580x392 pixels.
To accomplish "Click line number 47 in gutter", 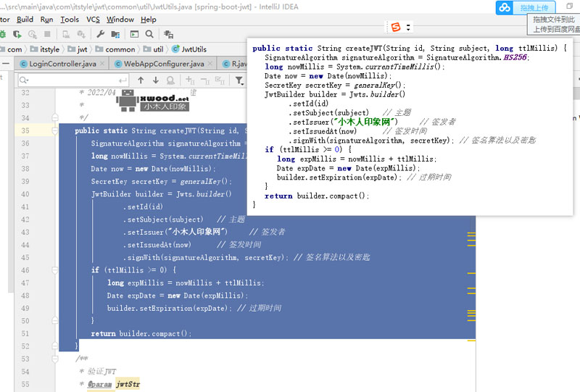I will point(25,283).
